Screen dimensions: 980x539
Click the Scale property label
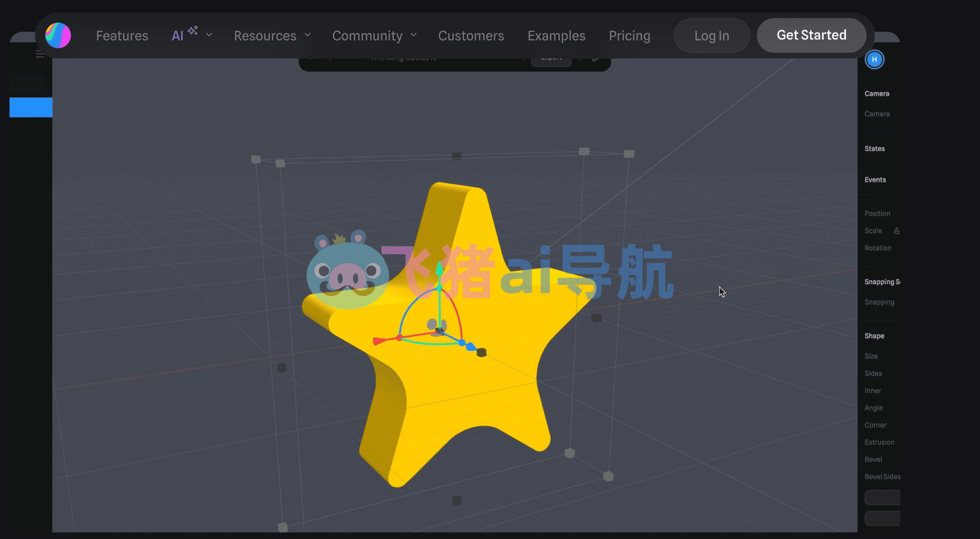pyautogui.click(x=873, y=231)
